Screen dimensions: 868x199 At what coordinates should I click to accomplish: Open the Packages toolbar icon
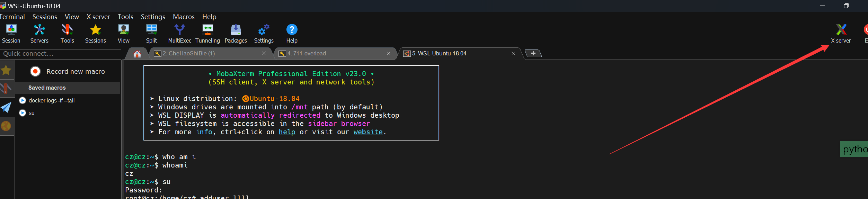(236, 34)
